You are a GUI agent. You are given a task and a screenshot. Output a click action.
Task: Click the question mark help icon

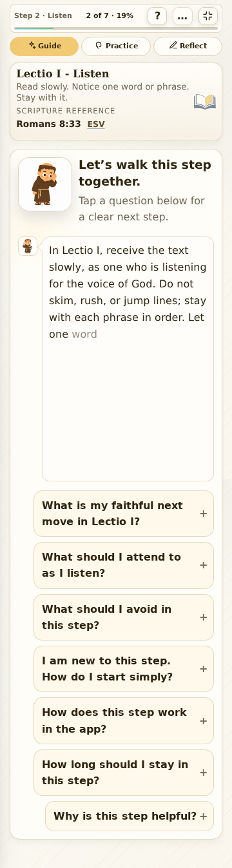tap(157, 16)
